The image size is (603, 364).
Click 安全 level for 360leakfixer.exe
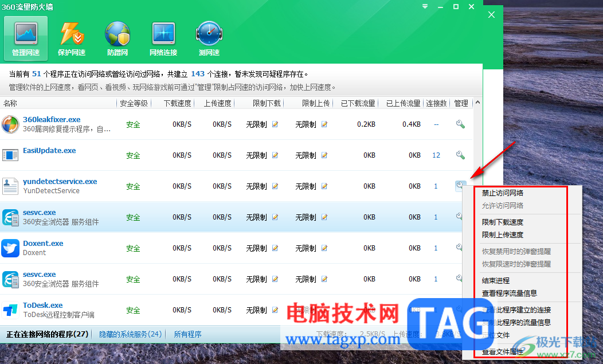[133, 124]
